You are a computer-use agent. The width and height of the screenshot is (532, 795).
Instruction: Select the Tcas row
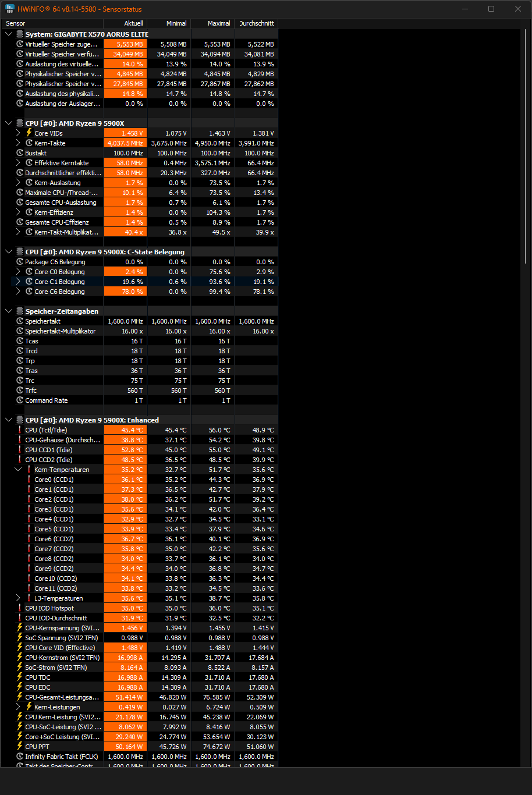click(x=139, y=341)
